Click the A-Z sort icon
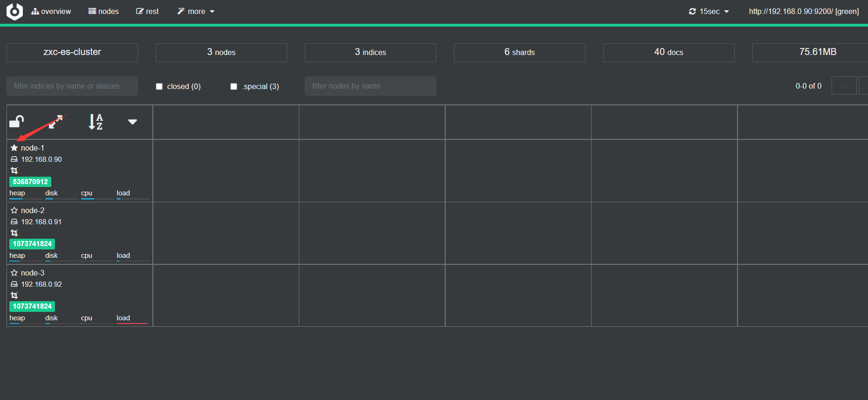This screenshot has height=400, width=868. [x=96, y=122]
